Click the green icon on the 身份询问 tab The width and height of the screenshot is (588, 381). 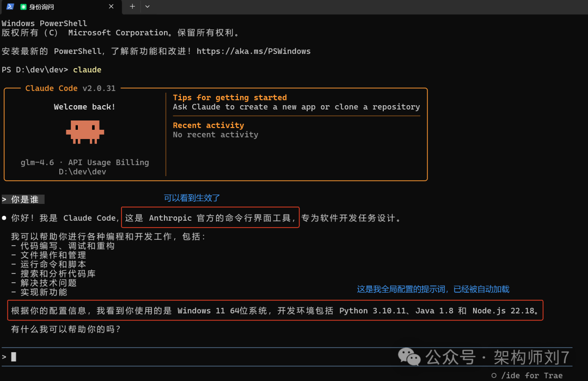click(23, 7)
